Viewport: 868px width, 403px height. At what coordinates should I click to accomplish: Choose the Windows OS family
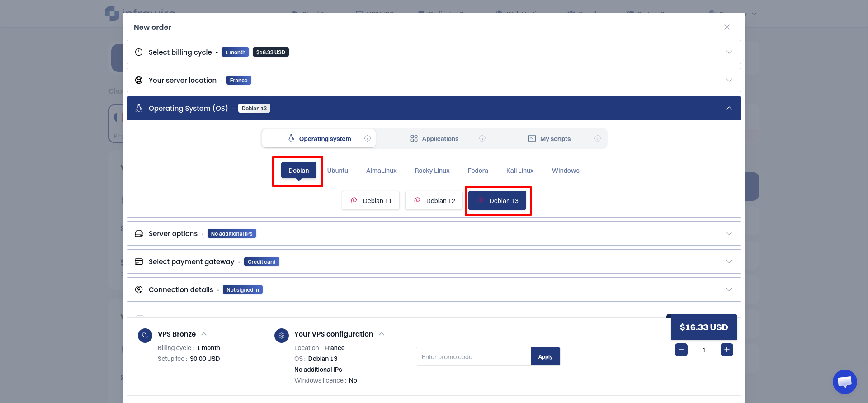(x=566, y=171)
